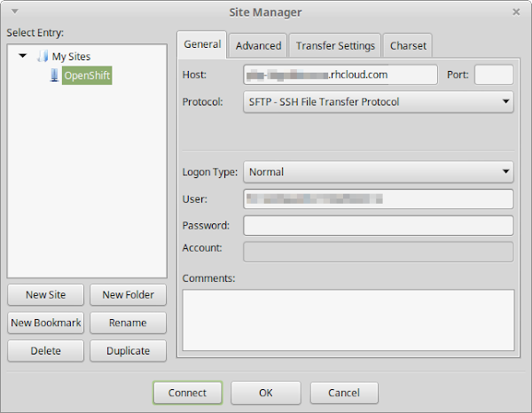The height and width of the screenshot is (413, 532).
Task: Click the Host label
Action: pyautogui.click(x=194, y=74)
